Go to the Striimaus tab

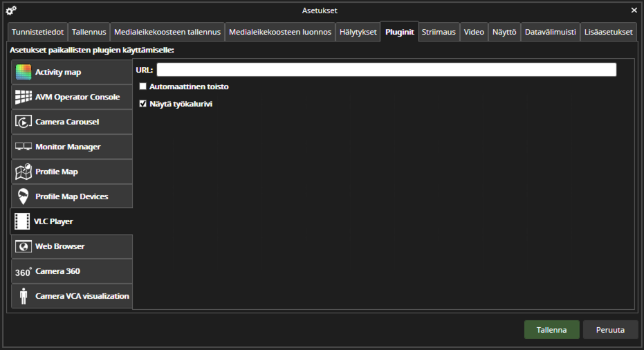[x=439, y=33]
